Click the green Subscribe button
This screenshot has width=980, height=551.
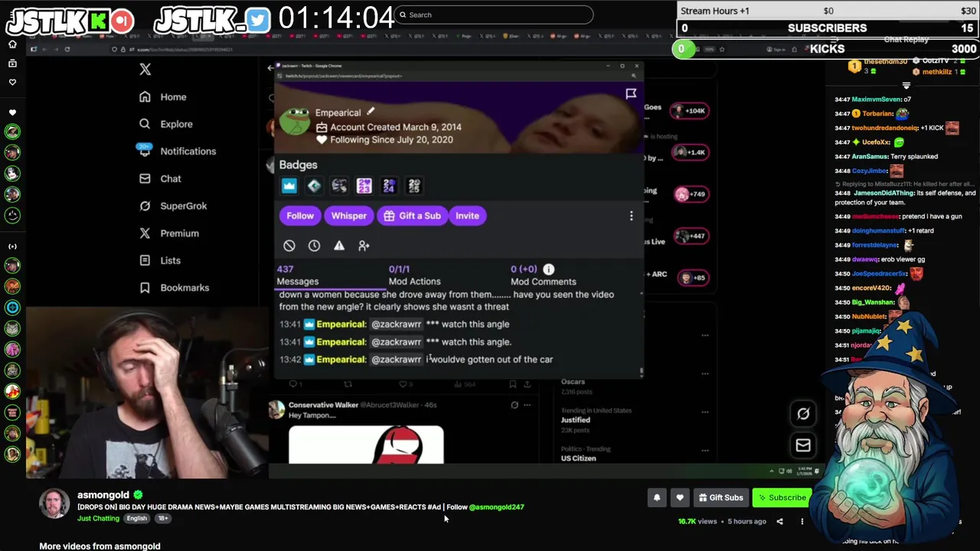point(782,497)
